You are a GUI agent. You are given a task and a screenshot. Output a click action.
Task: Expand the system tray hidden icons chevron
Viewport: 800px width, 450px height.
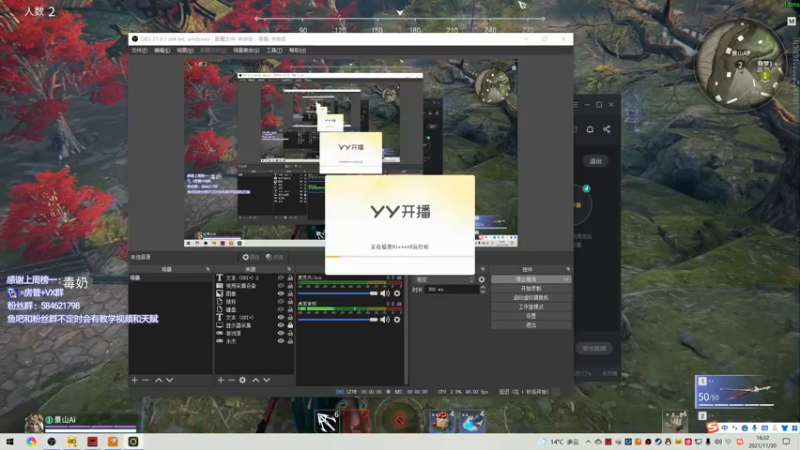[x=588, y=442]
